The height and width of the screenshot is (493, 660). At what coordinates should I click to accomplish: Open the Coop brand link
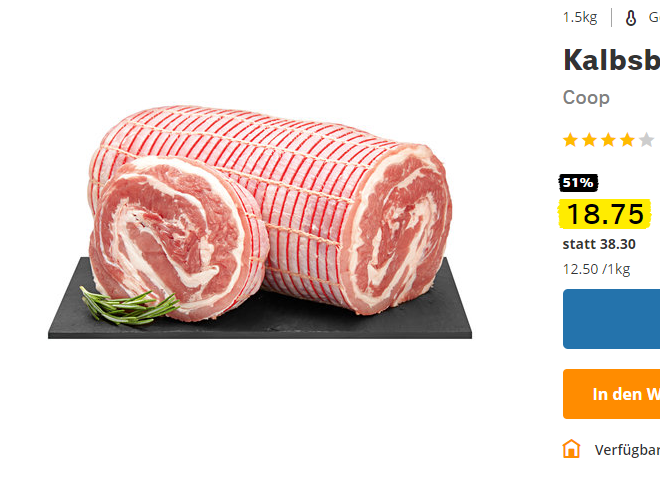pos(586,98)
